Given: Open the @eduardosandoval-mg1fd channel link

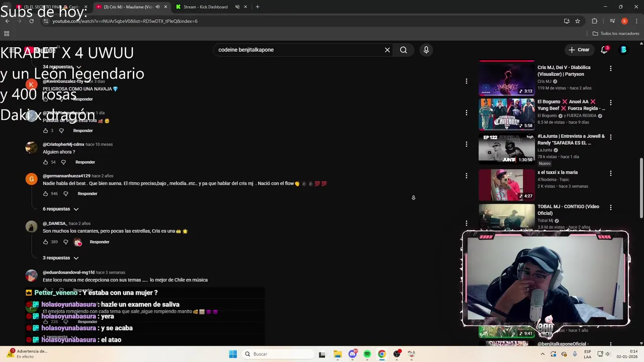Looking at the screenshot, I should pyautogui.click(x=68, y=273).
